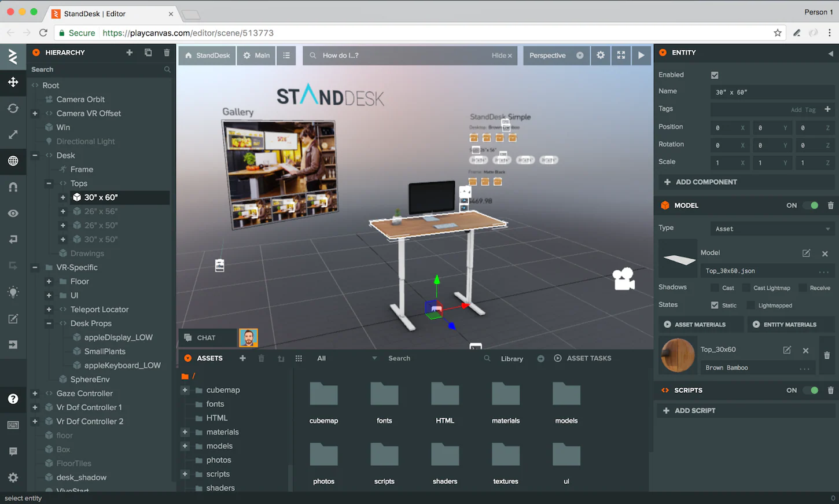Click the Main scene button in the toolbar

click(256, 55)
